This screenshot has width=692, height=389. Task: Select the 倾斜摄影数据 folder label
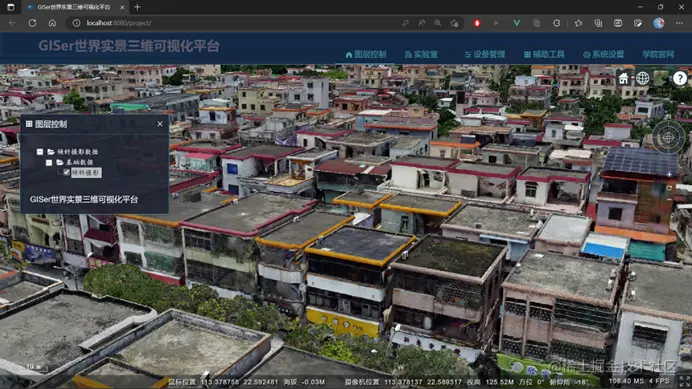click(78, 151)
